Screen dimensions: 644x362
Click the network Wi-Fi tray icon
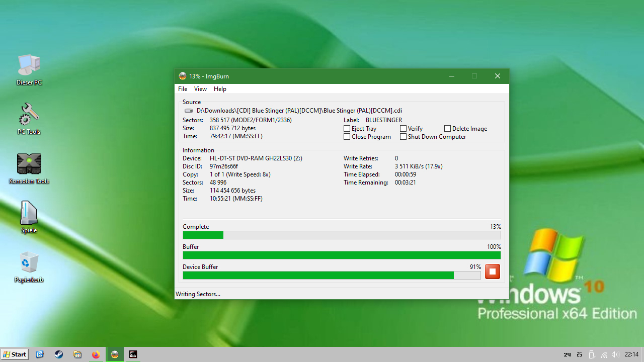[x=604, y=354]
